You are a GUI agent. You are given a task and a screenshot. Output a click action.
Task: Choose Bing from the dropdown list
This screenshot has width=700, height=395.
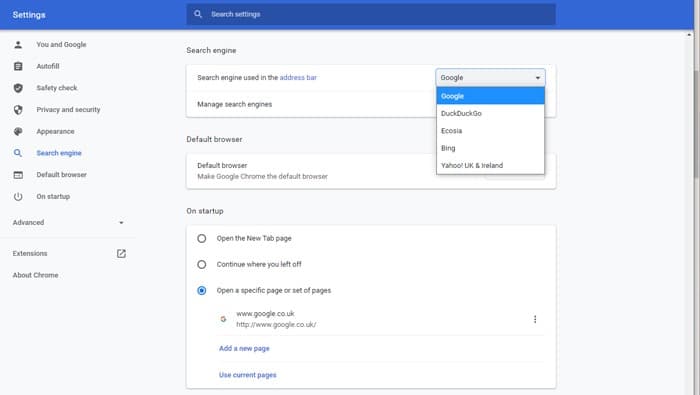pyautogui.click(x=490, y=148)
